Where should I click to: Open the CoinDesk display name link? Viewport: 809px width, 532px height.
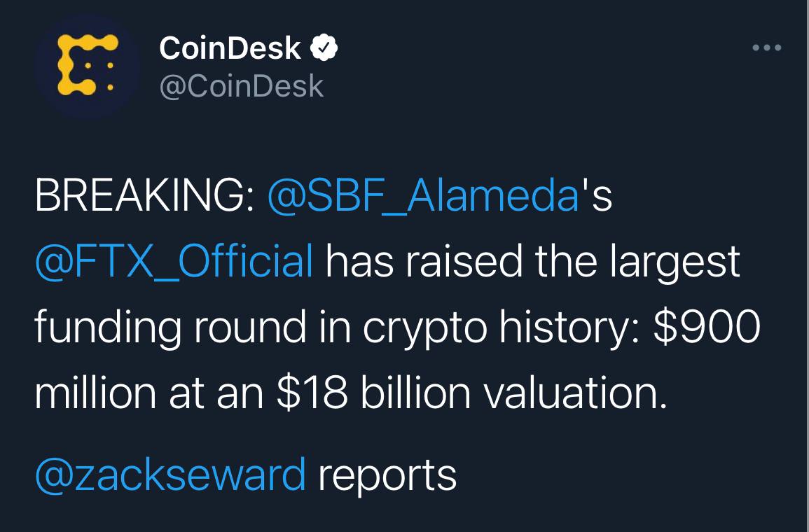230,48
